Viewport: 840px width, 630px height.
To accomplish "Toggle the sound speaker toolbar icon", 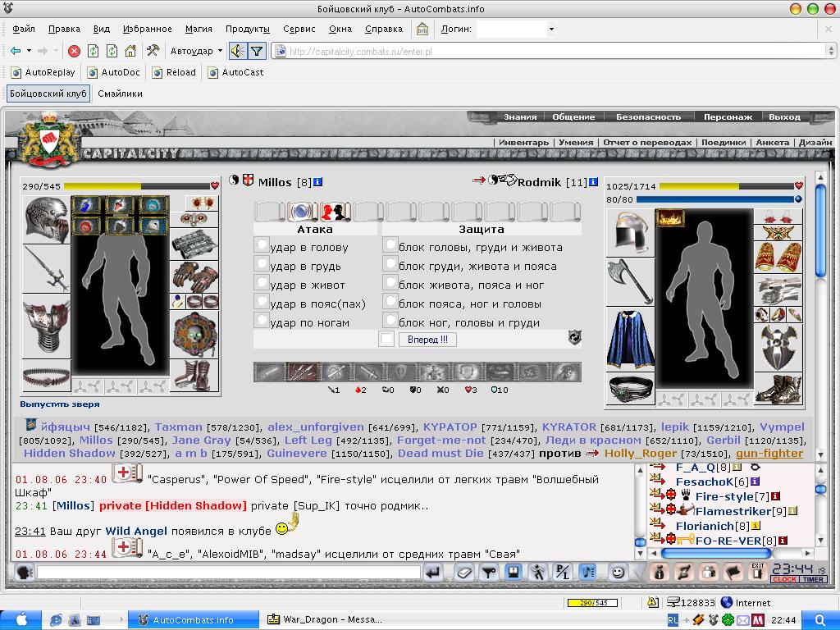I will click(237, 51).
